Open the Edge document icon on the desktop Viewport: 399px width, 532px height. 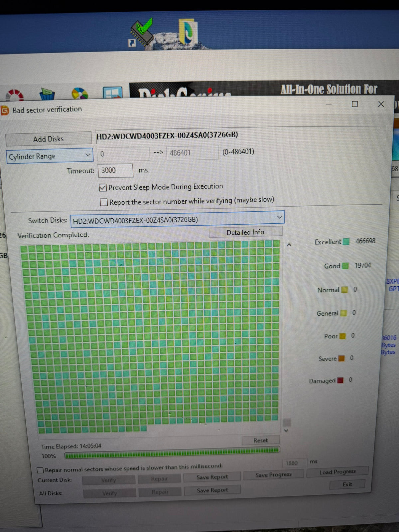click(x=188, y=32)
